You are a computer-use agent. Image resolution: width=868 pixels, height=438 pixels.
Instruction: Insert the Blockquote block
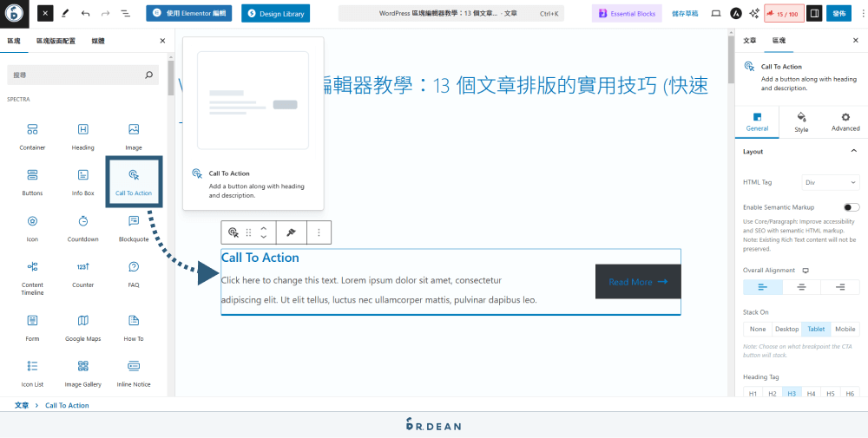tap(134, 228)
